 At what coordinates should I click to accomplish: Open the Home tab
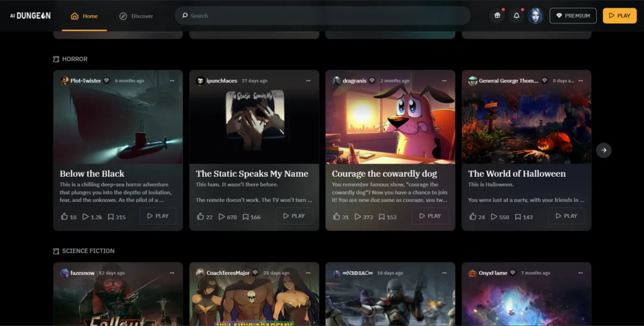pos(84,16)
